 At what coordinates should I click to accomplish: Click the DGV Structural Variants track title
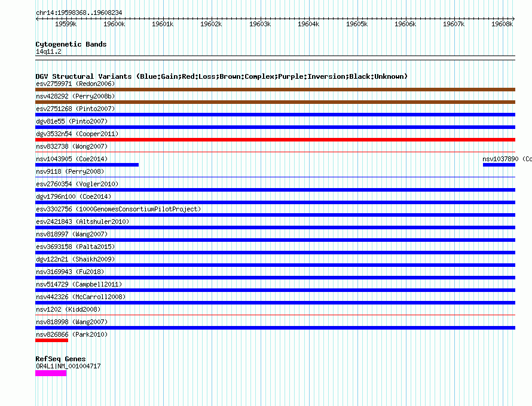222,76
